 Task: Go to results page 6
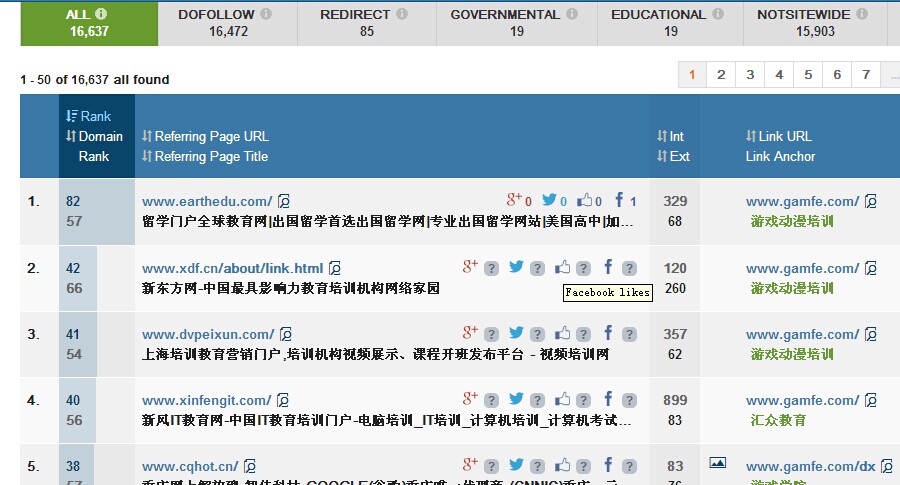pos(837,75)
